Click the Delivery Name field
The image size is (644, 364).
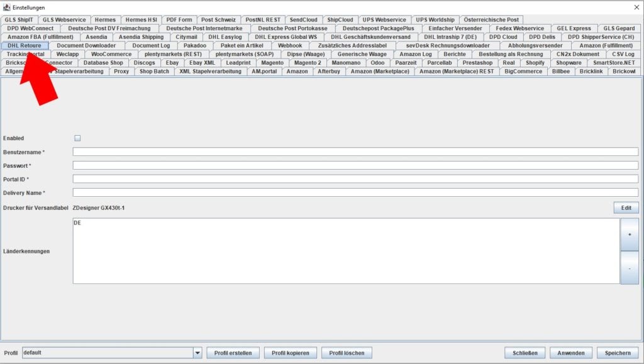pos(355,192)
